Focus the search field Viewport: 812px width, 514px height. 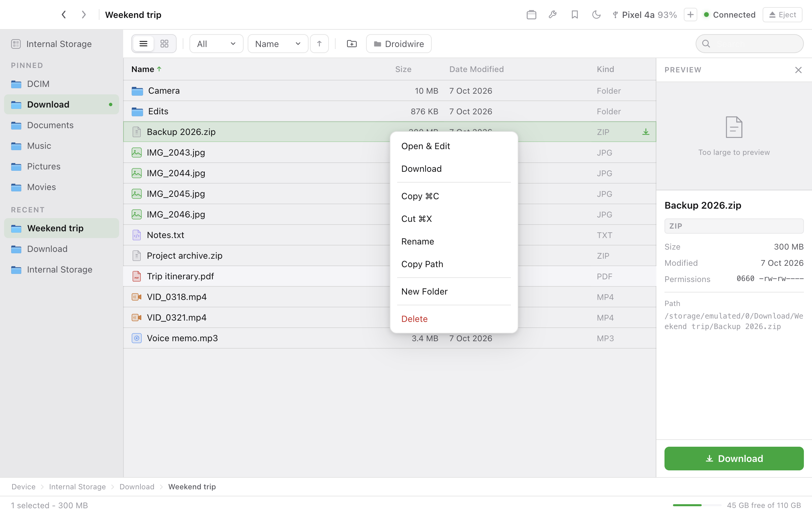click(750, 44)
